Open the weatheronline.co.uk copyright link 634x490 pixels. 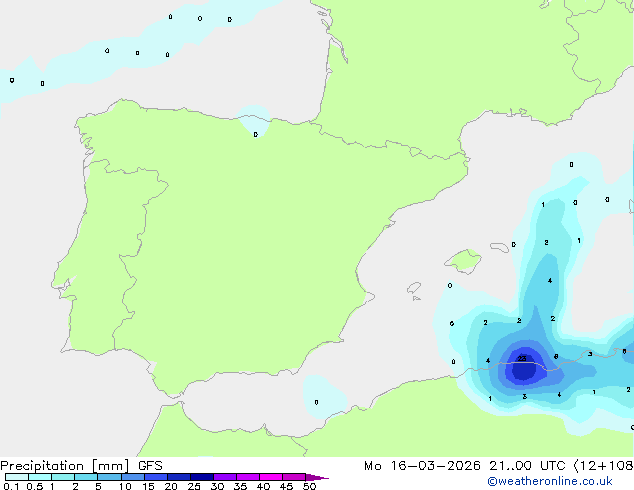(x=550, y=481)
